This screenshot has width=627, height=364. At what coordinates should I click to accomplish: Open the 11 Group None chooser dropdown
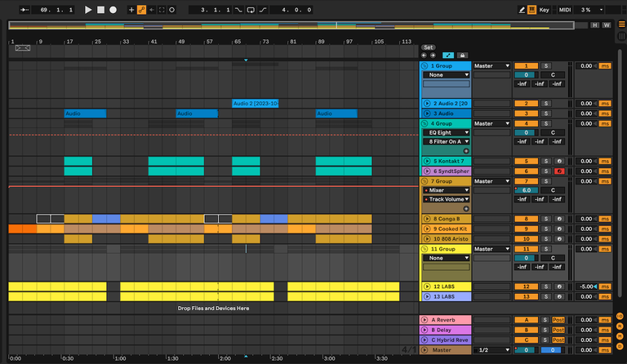(447, 258)
